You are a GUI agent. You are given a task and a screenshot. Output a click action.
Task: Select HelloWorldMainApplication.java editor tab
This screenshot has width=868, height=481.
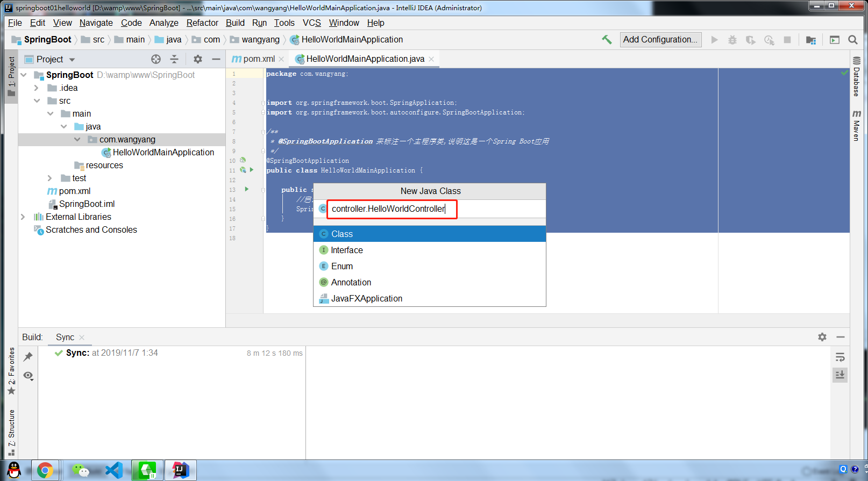(366, 59)
